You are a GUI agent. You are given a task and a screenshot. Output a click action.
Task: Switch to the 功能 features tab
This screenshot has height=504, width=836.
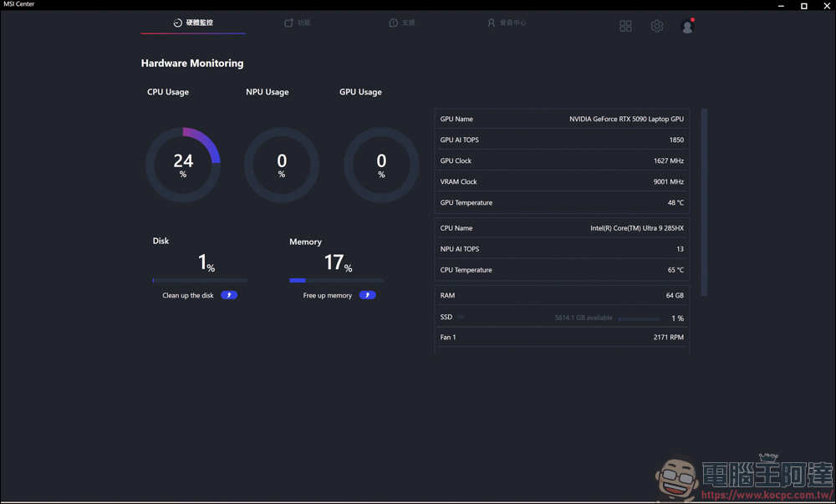point(298,23)
